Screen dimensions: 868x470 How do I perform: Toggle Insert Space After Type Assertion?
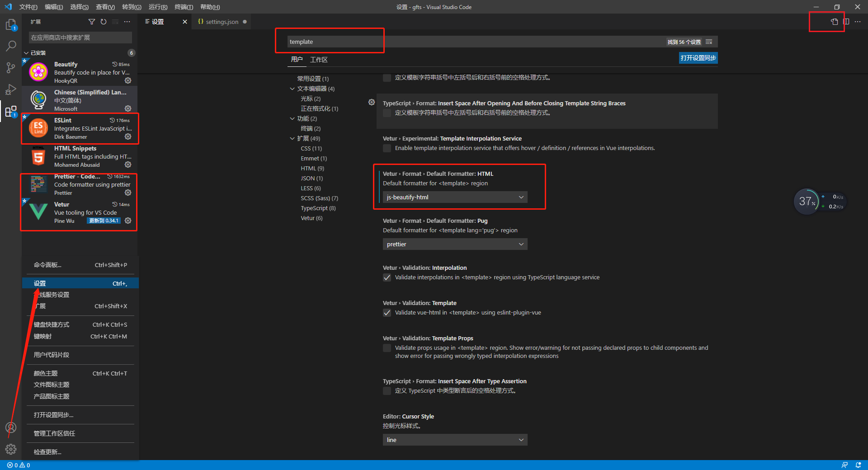coord(387,391)
